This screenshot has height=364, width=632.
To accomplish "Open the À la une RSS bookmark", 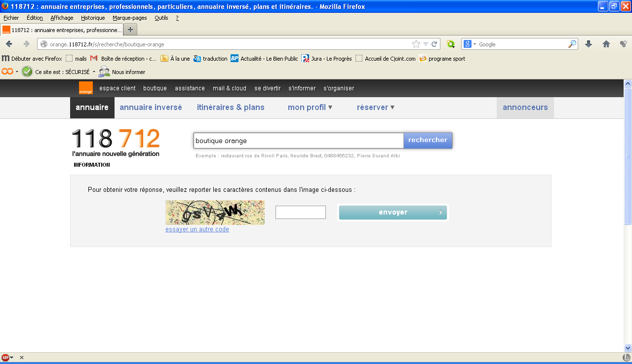I will point(175,58).
